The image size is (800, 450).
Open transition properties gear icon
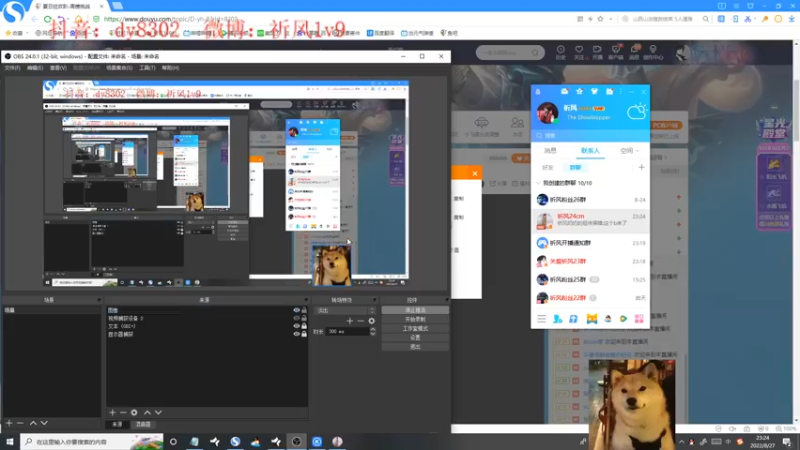click(x=371, y=321)
